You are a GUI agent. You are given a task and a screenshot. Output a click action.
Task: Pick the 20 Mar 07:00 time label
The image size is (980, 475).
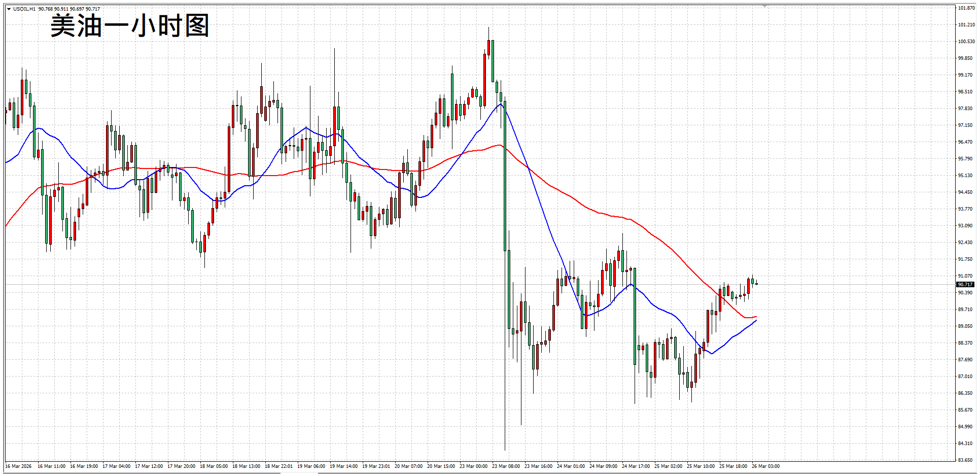coord(408,466)
